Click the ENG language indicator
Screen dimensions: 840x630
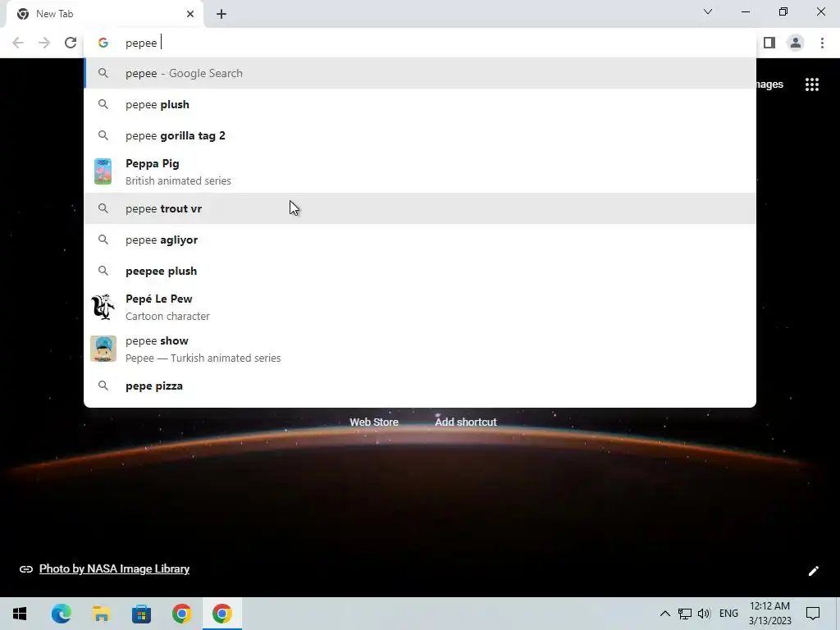[x=728, y=614]
